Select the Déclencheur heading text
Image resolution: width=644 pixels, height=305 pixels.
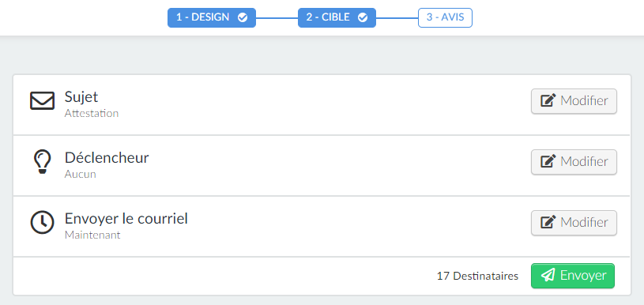tap(107, 157)
